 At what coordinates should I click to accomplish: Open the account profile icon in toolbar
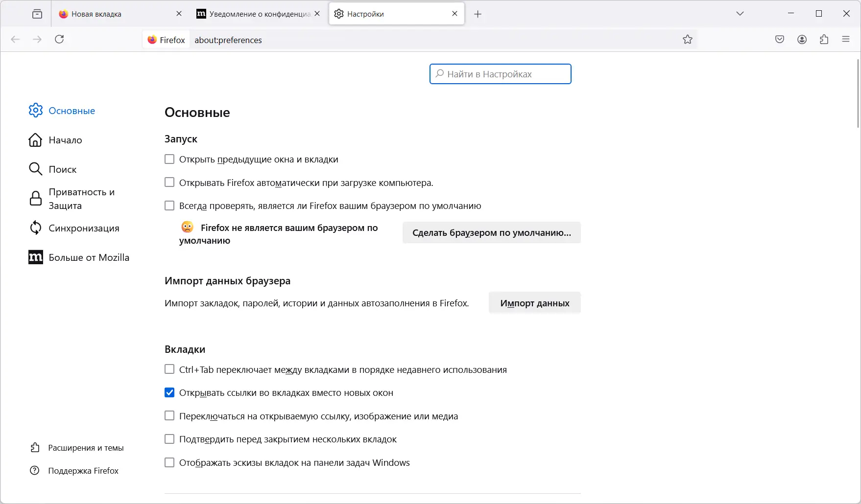coord(802,39)
